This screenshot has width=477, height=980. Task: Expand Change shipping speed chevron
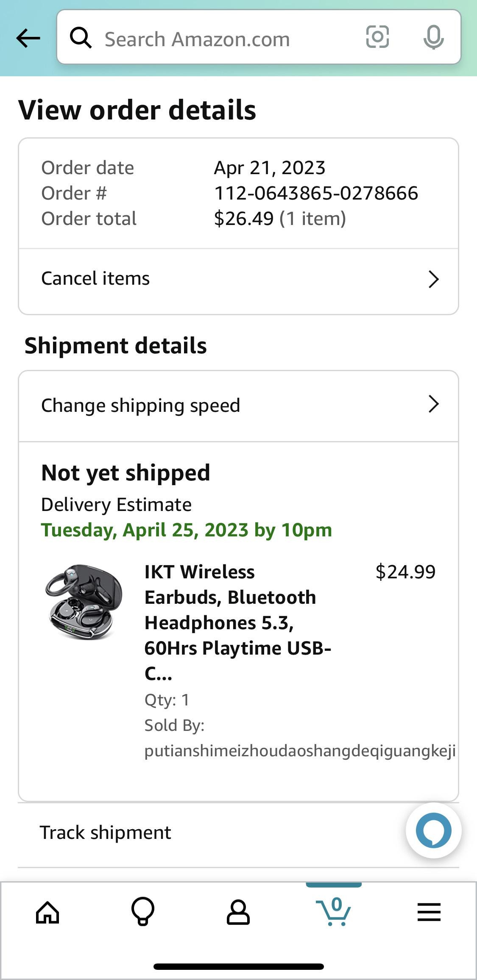pyautogui.click(x=433, y=404)
